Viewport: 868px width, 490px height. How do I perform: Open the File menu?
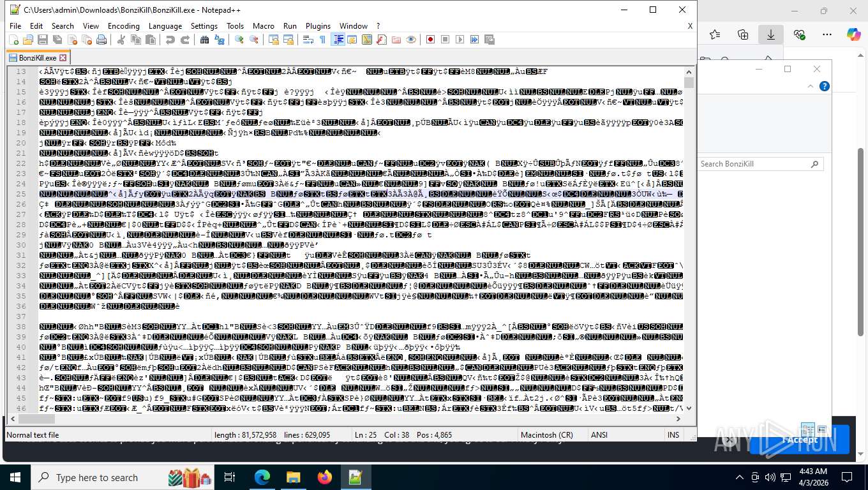[x=15, y=26]
